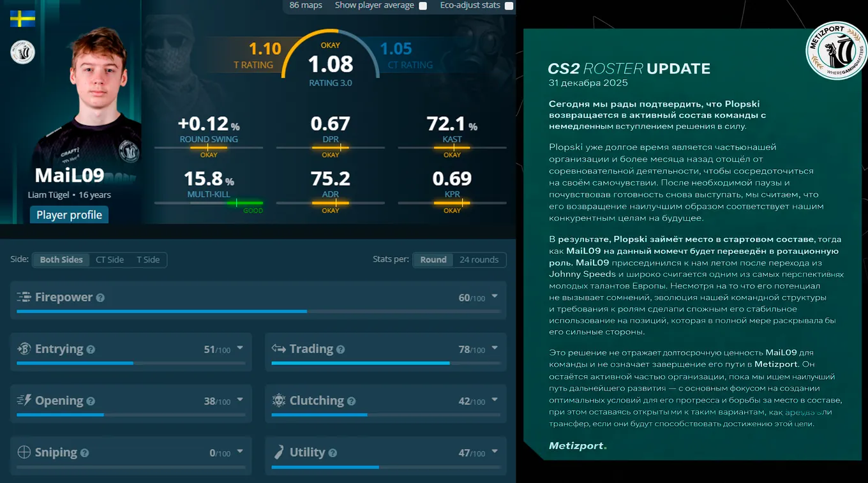Click the Round Swing gauge bar
Screen dimensions: 868x483
click(209, 148)
